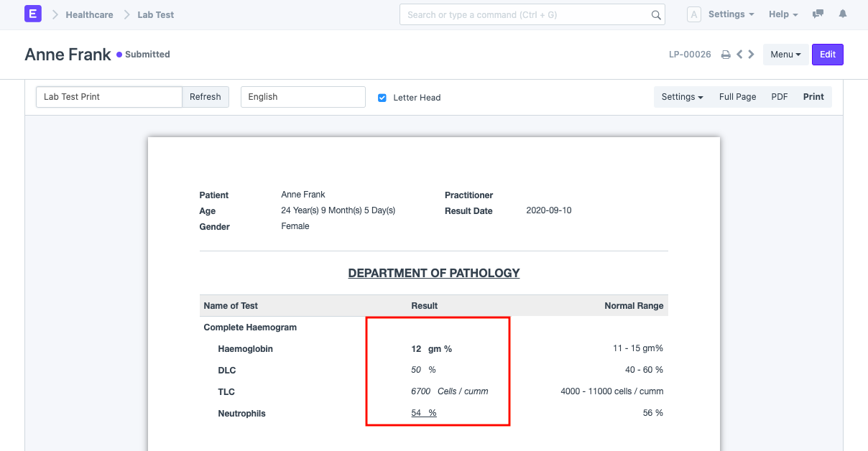Click the ERPNext home logo icon
Screen dimensions: 868x451
coord(33,14)
